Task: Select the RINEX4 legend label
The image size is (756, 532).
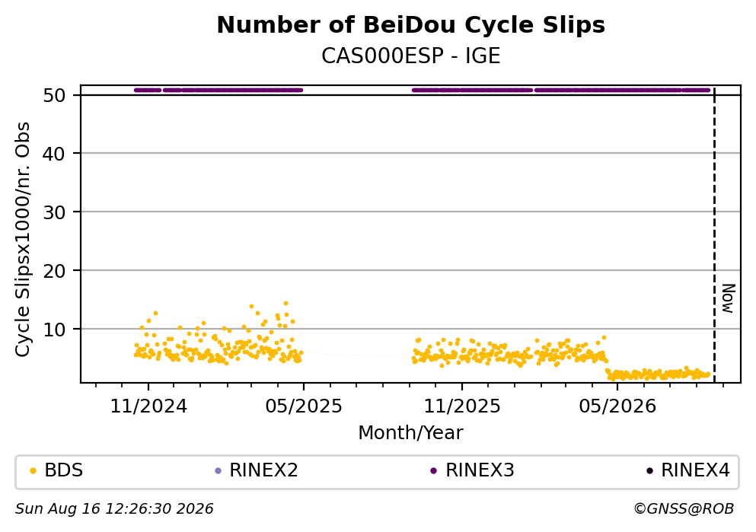Action: (x=695, y=470)
